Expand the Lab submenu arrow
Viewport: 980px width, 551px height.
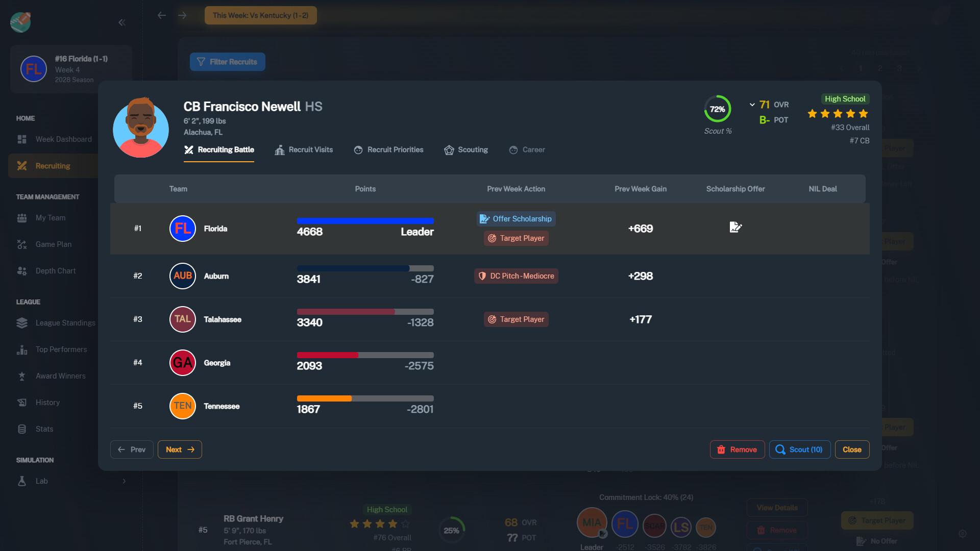click(x=124, y=481)
